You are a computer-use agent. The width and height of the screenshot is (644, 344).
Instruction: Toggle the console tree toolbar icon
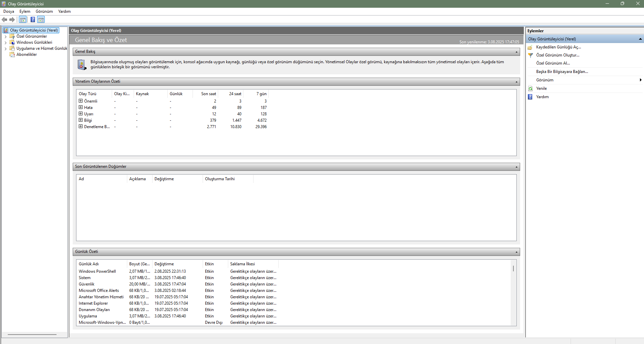pyautogui.click(x=23, y=20)
